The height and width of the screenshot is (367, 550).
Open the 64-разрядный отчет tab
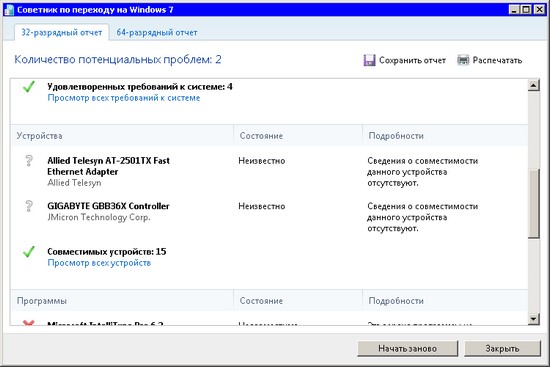click(x=157, y=33)
